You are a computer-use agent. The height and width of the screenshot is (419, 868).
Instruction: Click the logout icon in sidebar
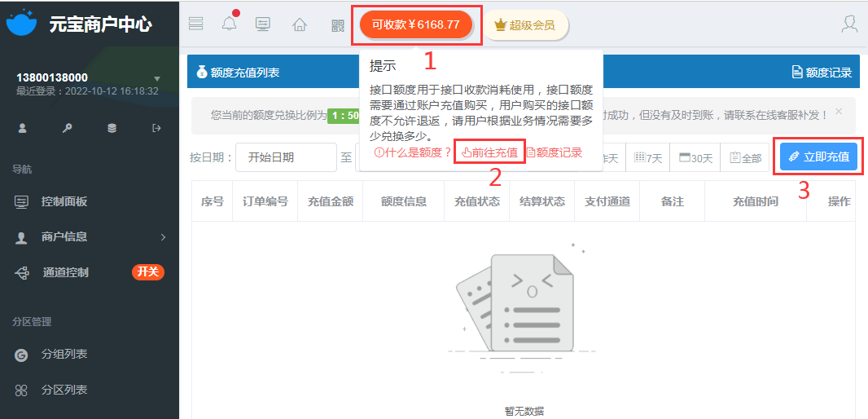tap(156, 128)
